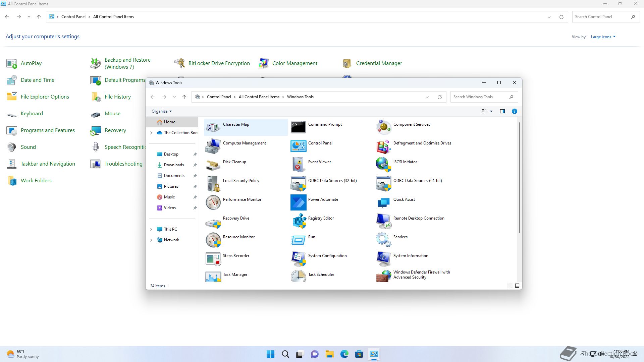Expand the change-your-view options arrow in Windows Tools
Image resolution: width=644 pixels, height=362 pixels.
click(491, 111)
